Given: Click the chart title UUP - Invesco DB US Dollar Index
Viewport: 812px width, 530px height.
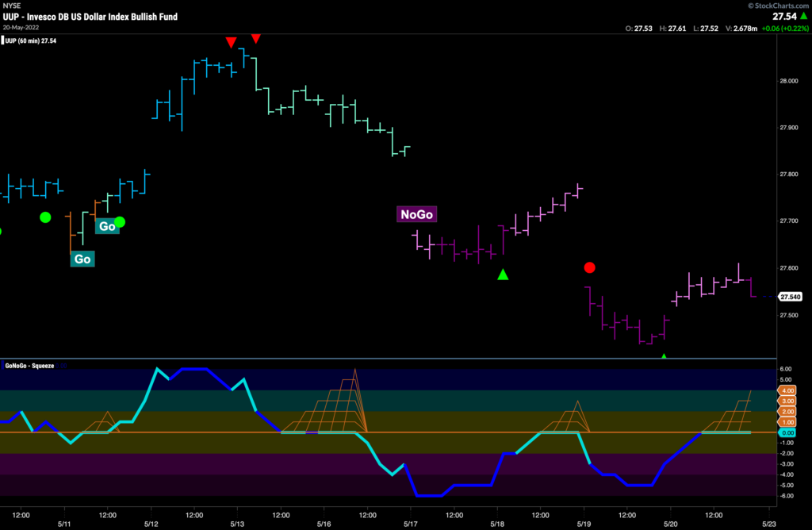Looking at the screenshot, I should [90, 17].
